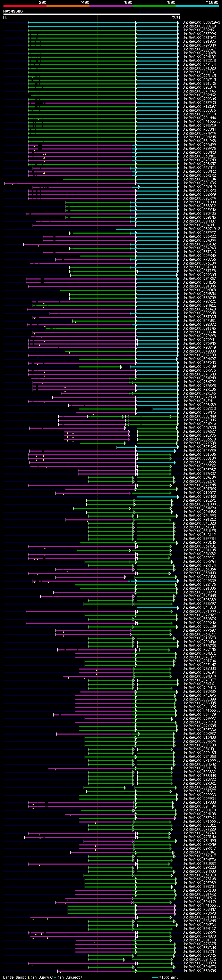The image size is (222, 980).
Task: Select the UniRef100_C4PFJ4 label
Action: [199, 64]
